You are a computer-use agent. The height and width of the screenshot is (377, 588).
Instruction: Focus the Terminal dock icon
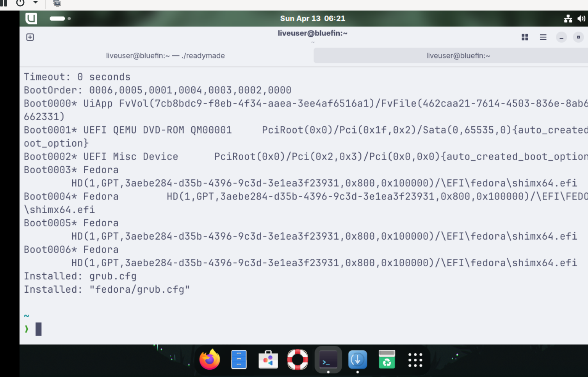click(328, 359)
